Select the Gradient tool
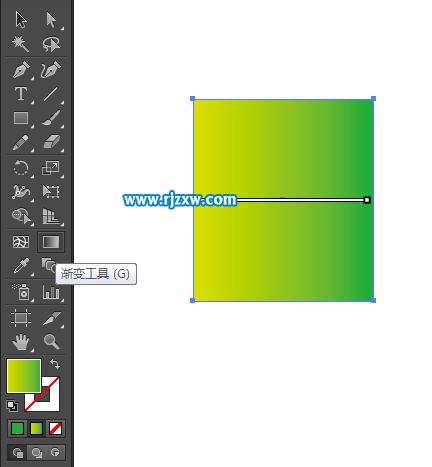 tap(51, 242)
